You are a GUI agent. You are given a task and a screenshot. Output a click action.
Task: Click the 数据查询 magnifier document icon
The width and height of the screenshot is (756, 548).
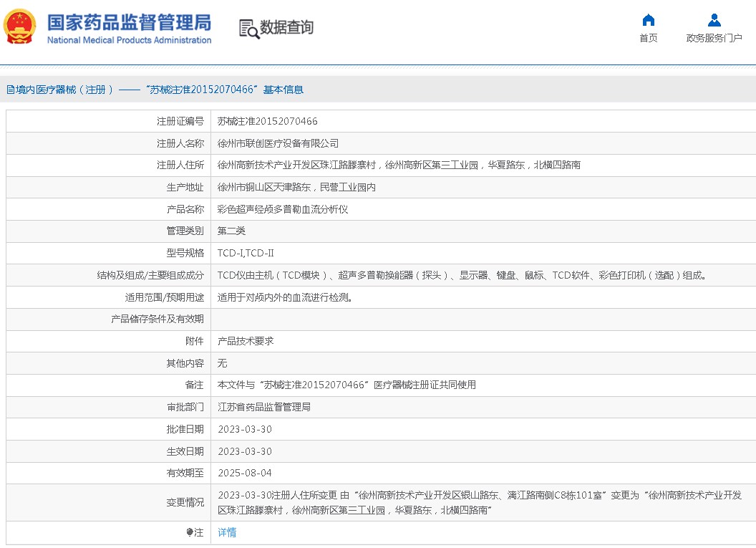(x=248, y=29)
